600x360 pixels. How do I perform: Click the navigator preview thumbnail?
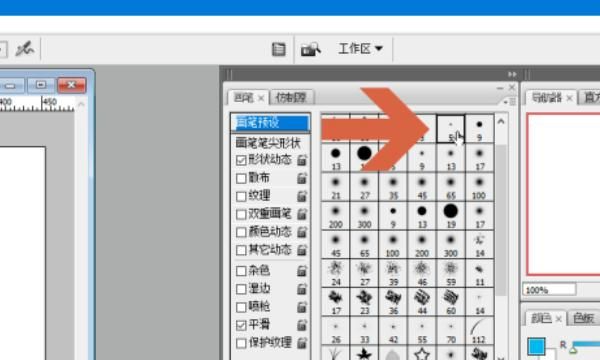click(x=564, y=194)
